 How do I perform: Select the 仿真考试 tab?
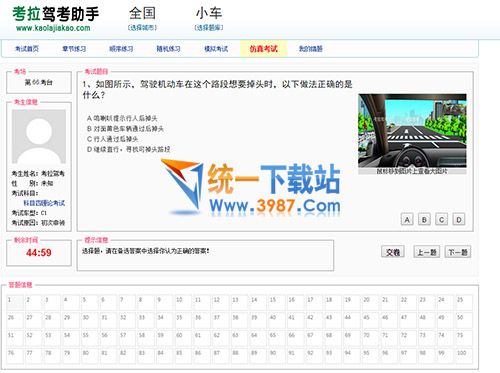pos(264,49)
